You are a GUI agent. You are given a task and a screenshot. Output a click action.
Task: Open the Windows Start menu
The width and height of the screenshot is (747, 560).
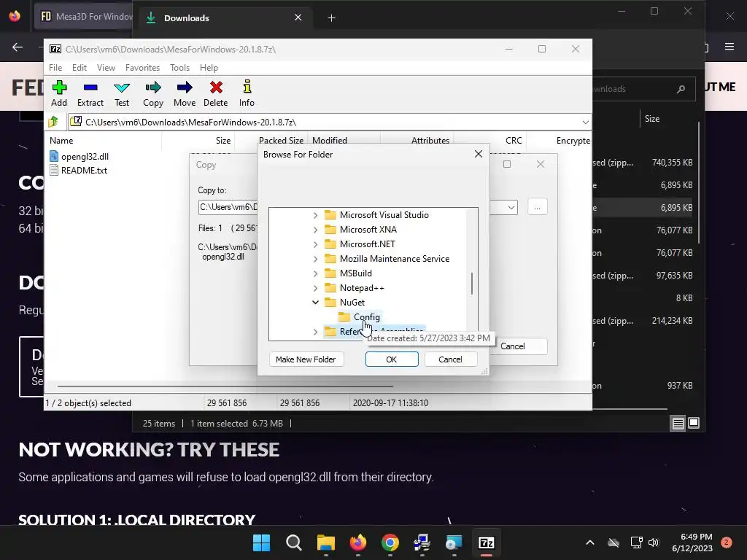point(261,542)
